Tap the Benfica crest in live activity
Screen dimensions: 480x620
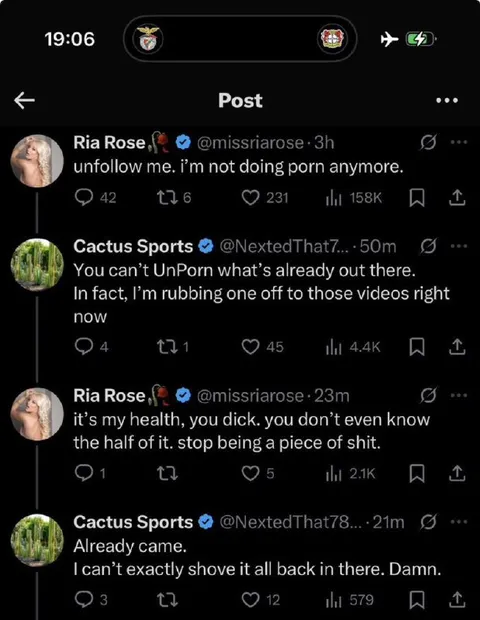coord(146,39)
